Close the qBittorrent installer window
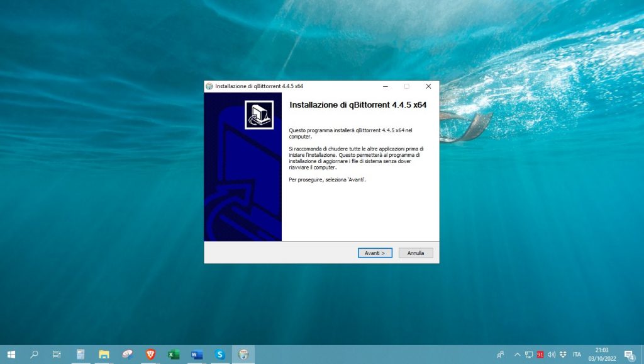644x364 pixels. pyautogui.click(x=428, y=86)
